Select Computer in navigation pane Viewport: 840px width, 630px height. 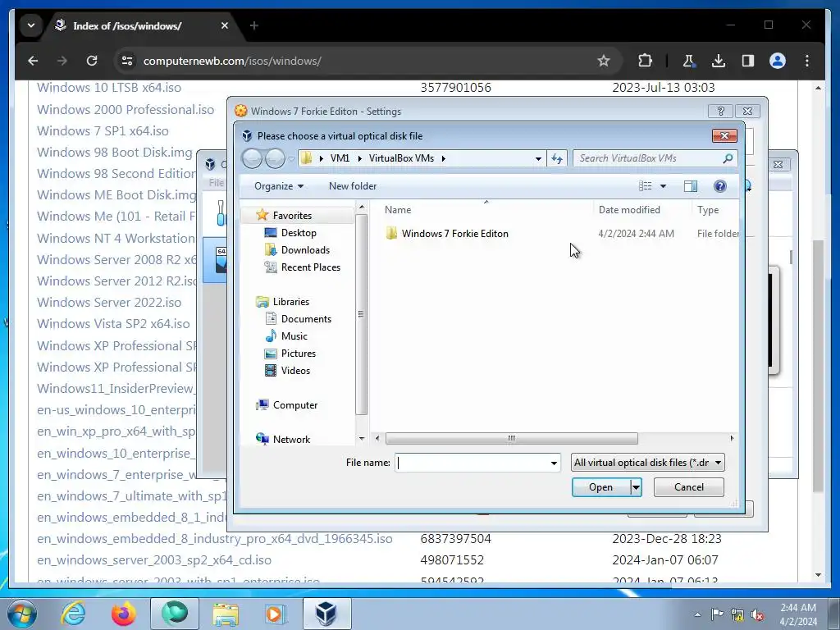[x=295, y=405]
